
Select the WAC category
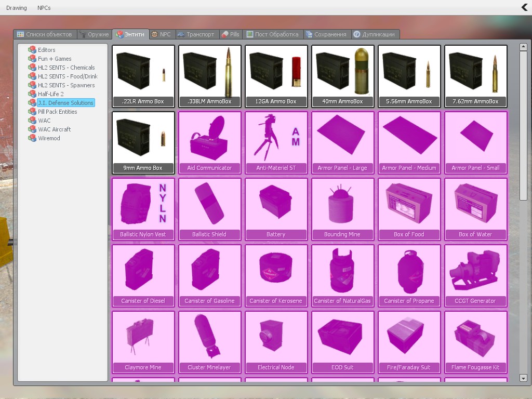(39, 121)
